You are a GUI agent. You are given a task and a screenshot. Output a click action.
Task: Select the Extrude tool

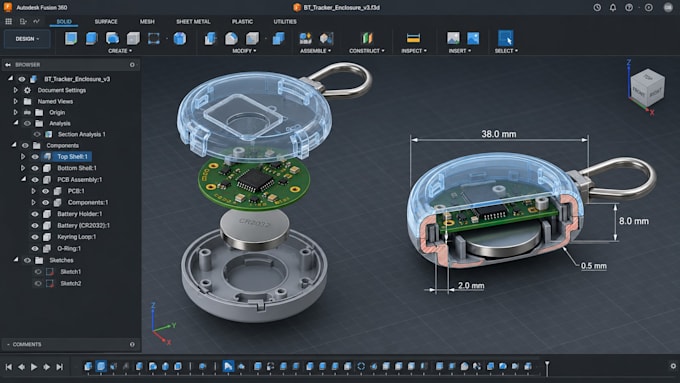pos(92,38)
